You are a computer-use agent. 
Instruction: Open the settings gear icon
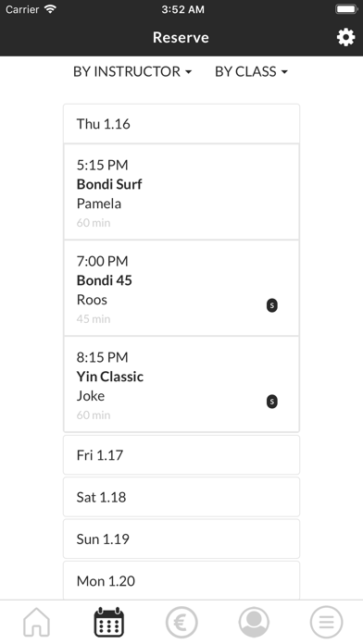[x=345, y=37]
